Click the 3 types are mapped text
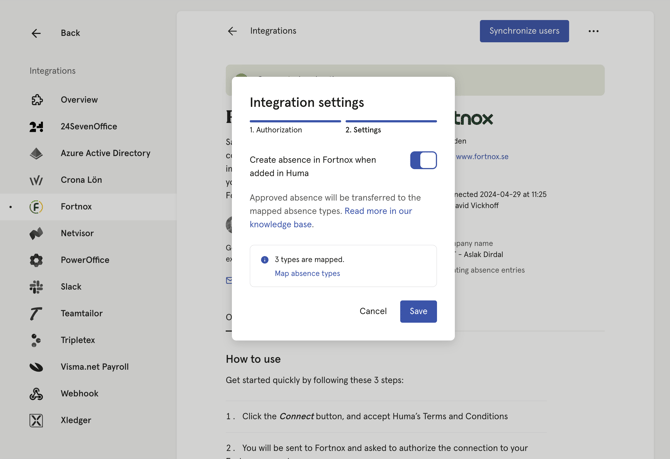 [x=309, y=259]
